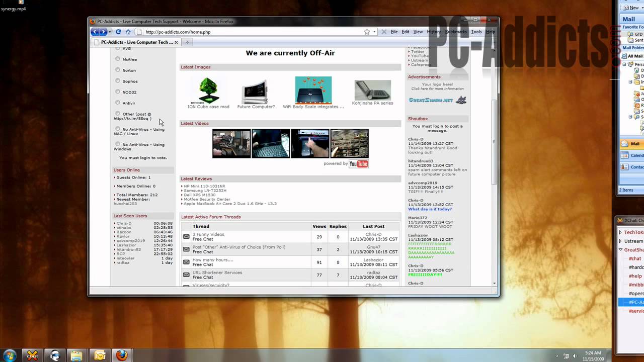Go forward with Firefox forward arrow

(103, 32)
